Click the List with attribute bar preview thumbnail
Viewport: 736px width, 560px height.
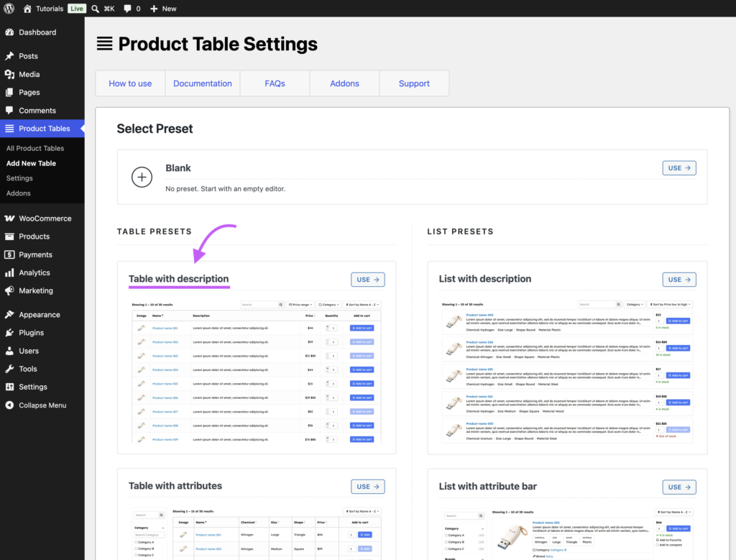(567, 533)
